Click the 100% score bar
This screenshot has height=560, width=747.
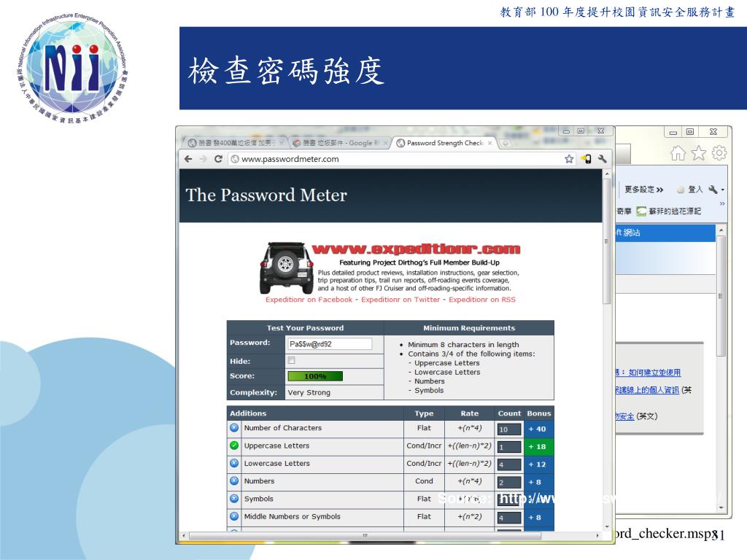[315, 376]
